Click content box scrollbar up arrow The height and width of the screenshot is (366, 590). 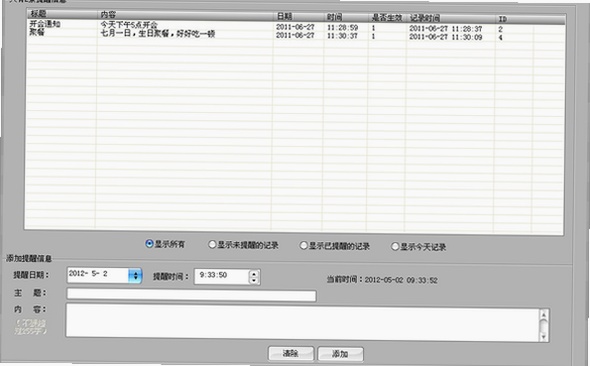coord(543,314)
